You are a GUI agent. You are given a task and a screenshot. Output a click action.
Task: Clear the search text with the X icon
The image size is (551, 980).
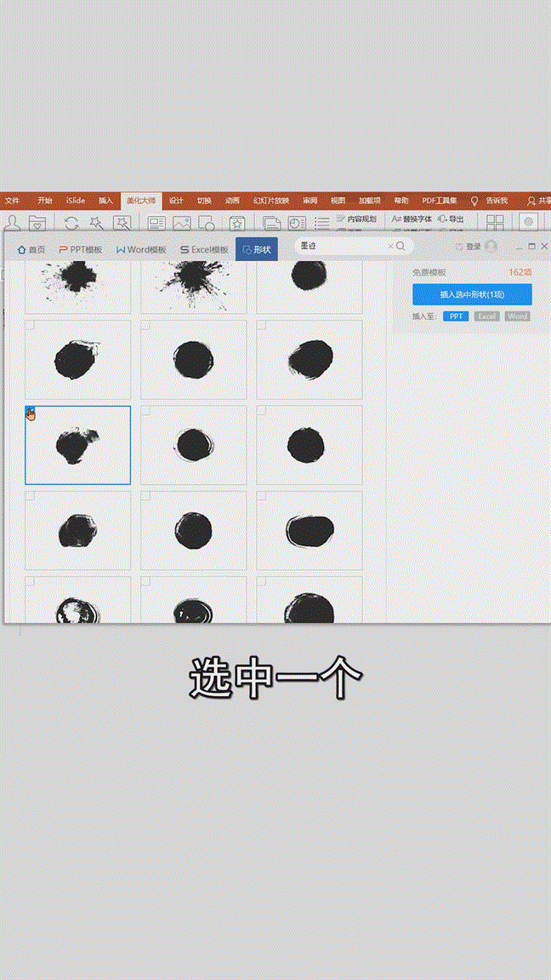pos(390,247)
